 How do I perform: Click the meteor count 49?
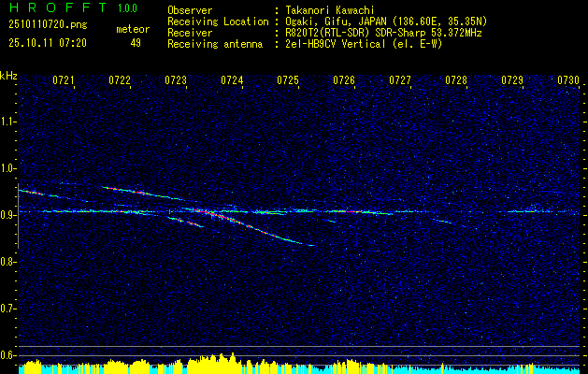point(136,43)
